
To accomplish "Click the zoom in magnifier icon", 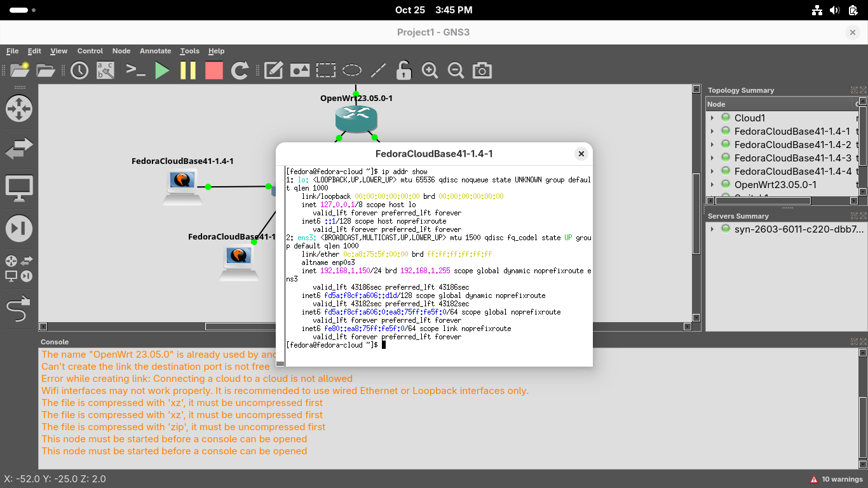I will 430,71.
